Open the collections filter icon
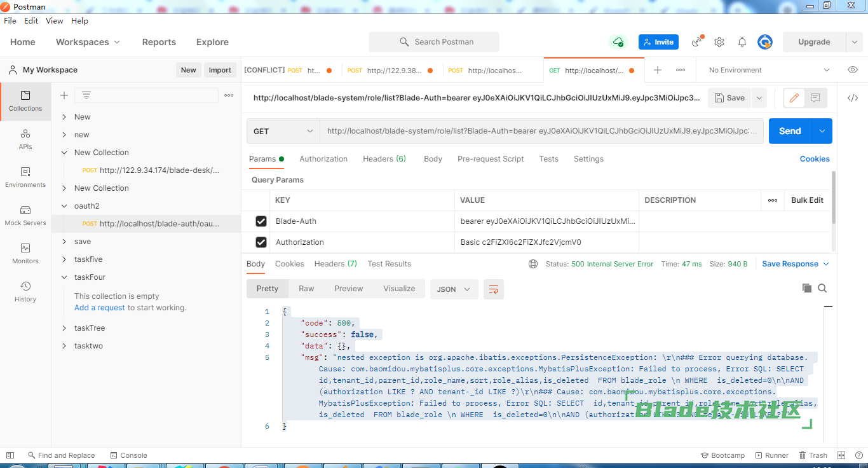868x468 pixels. tap(86, 95)
